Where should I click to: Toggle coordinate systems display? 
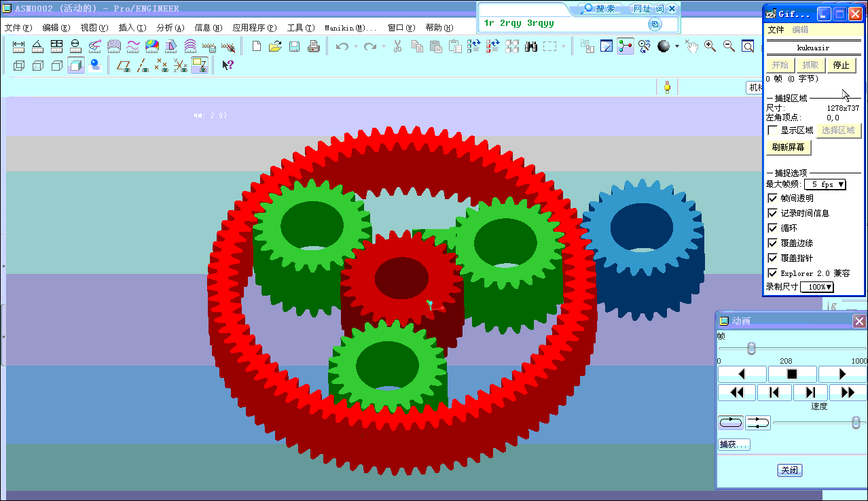(x=180, y=65)
